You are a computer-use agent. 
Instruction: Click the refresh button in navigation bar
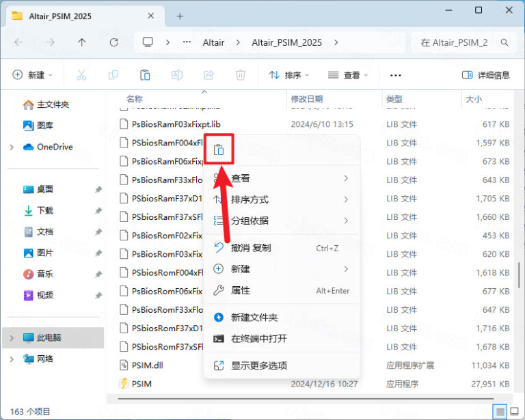tap(113, 42)
